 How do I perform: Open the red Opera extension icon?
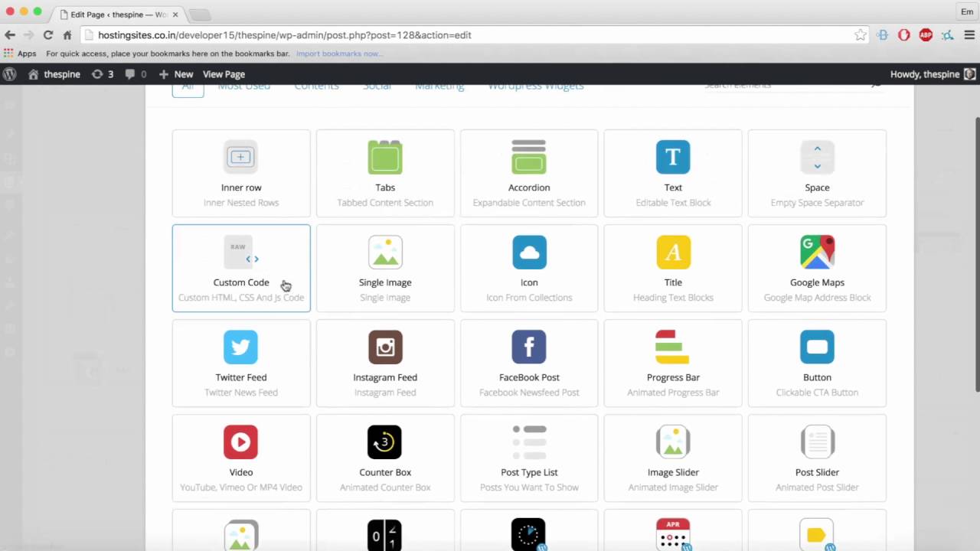click(904, 35)
